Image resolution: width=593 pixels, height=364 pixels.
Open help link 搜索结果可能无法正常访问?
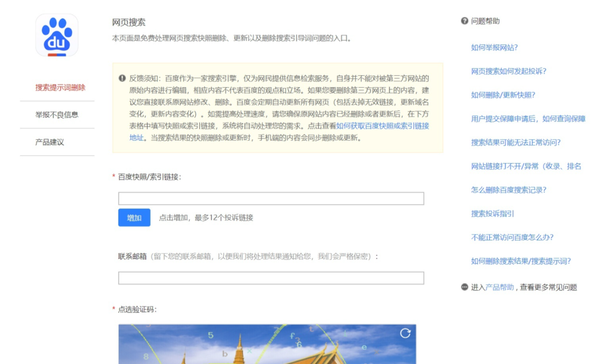[516, 143]
